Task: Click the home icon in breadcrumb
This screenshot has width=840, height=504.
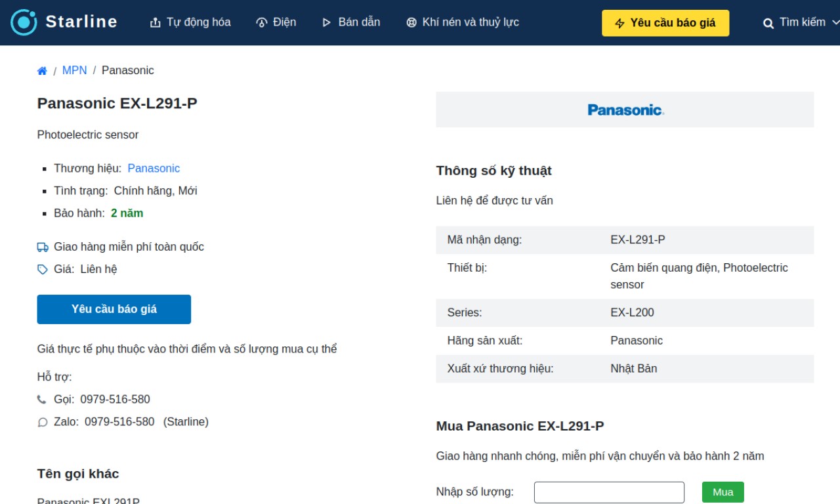Action: pyautogui.click(x=42, y=71)
